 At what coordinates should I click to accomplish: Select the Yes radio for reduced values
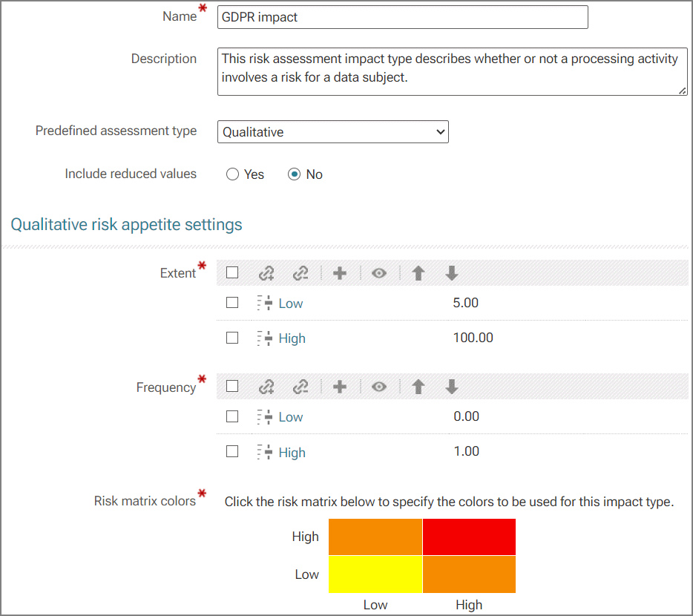click(232, 174)
